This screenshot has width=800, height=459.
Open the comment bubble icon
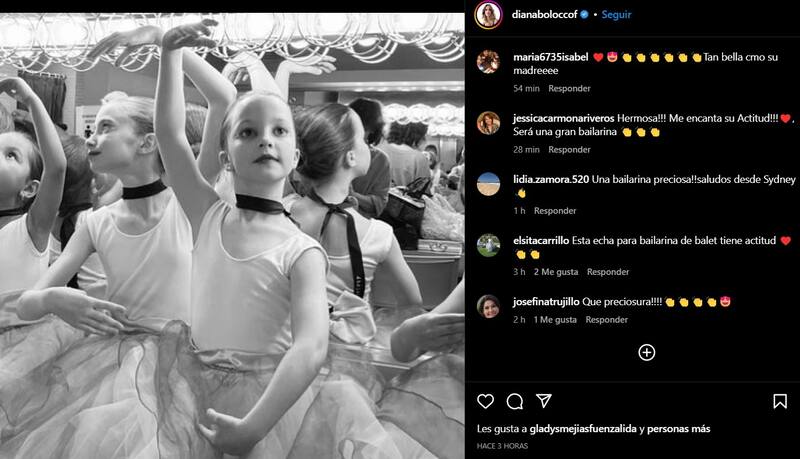515,401
